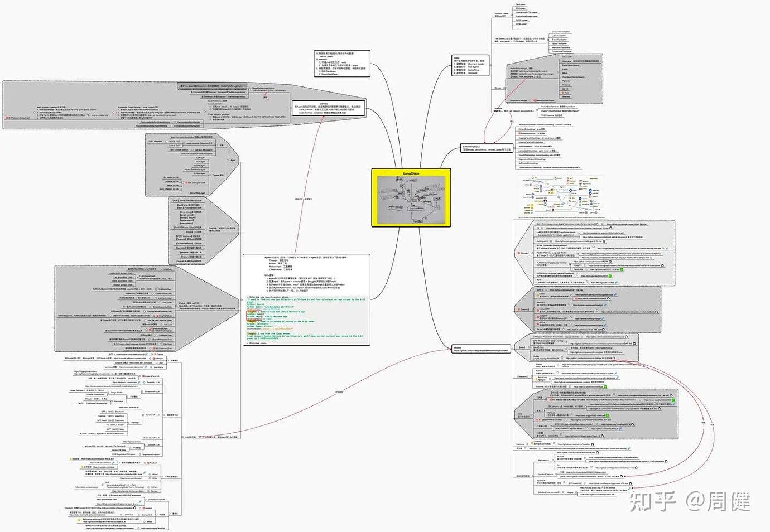Click the red flag icon beside Redis
Viewport: 770px width, 532px height.
[x=562, y=93]
